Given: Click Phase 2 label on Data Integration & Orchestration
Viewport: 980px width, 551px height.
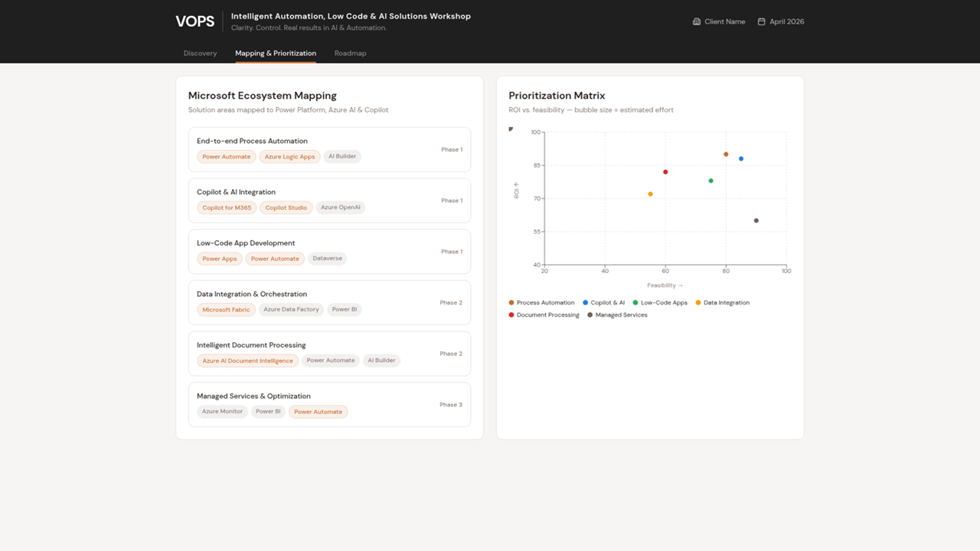Looking at the screenshot, I should click(x=451, y=303).
